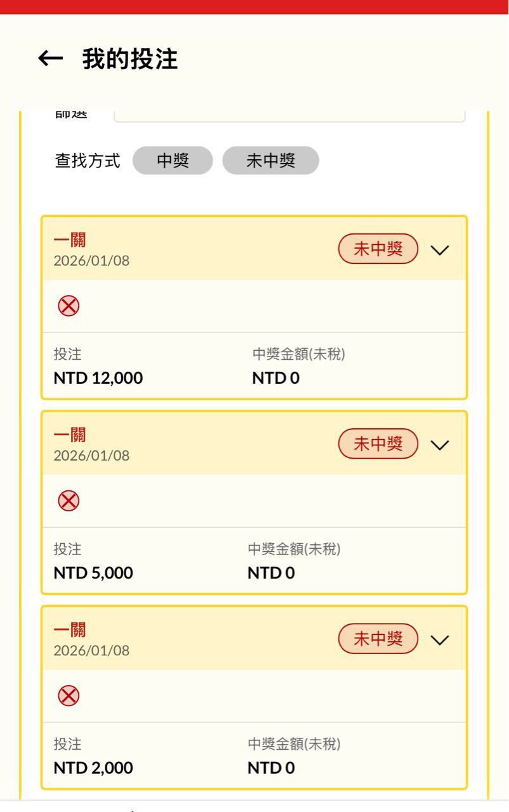Click red X icon in NTD 2,000 card
This screenshot has height=812, width=509.
pos(69,696)
